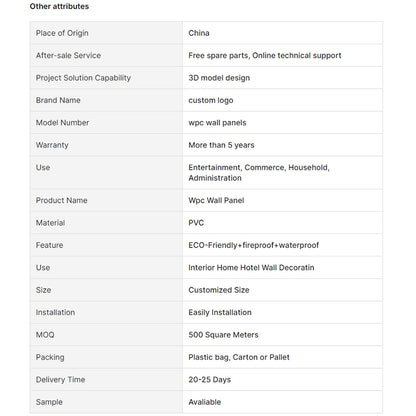Click the Model Number label
The width and height of the screenshot is (416, 416).
62,123
